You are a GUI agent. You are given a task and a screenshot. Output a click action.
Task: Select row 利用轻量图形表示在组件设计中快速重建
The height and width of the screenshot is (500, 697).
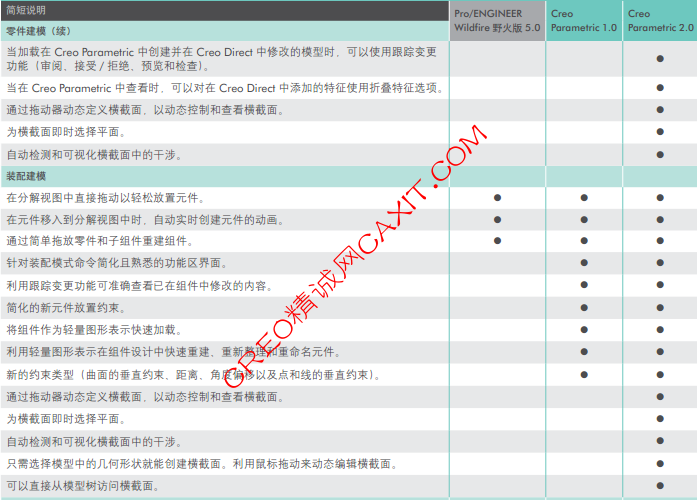(349, 352)
